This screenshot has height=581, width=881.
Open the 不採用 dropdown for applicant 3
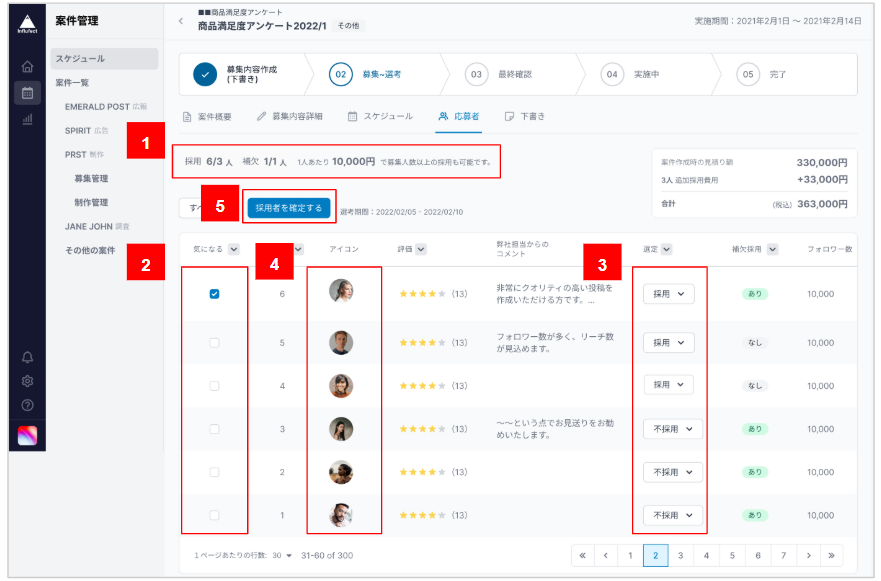[673, 429]
